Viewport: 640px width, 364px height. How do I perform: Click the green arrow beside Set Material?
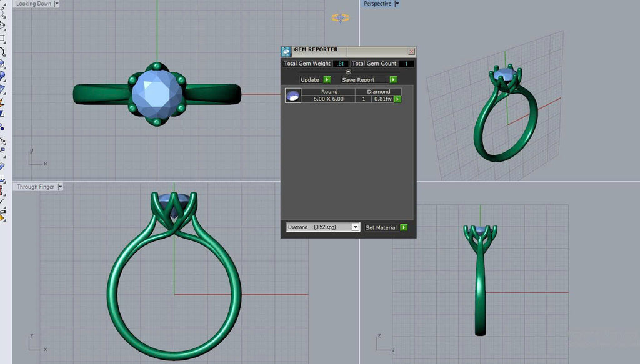(404, 227)
